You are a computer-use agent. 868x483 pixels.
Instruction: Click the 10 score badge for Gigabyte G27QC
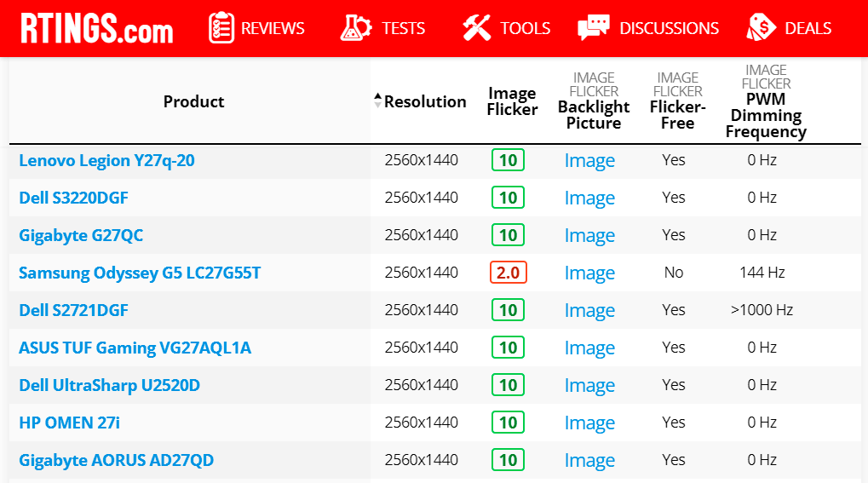(509, 235)
